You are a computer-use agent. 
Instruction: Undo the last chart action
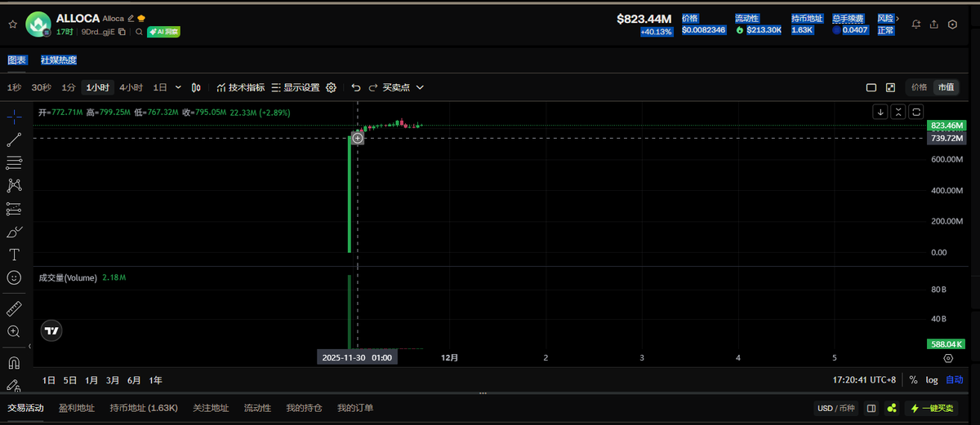pyautogui.click(x=356, y=87)
